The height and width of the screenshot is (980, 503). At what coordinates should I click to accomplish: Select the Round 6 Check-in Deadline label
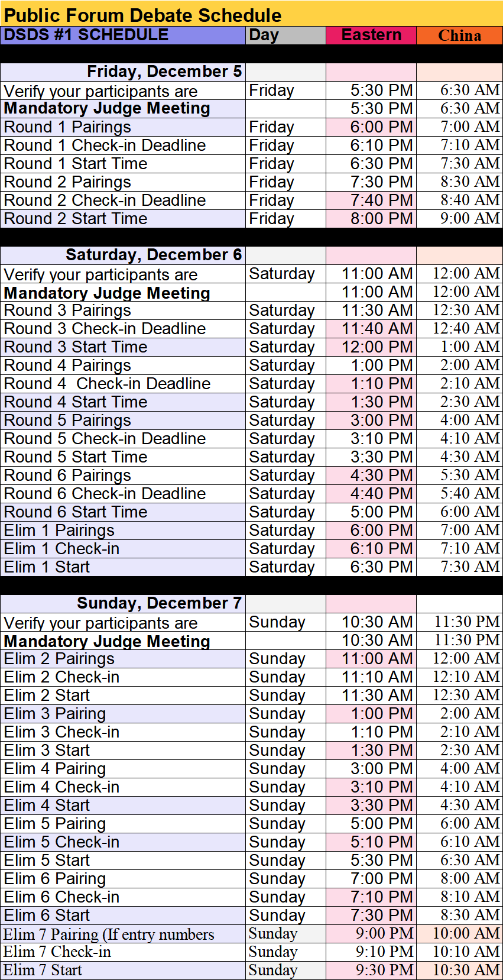pos(105,494)
